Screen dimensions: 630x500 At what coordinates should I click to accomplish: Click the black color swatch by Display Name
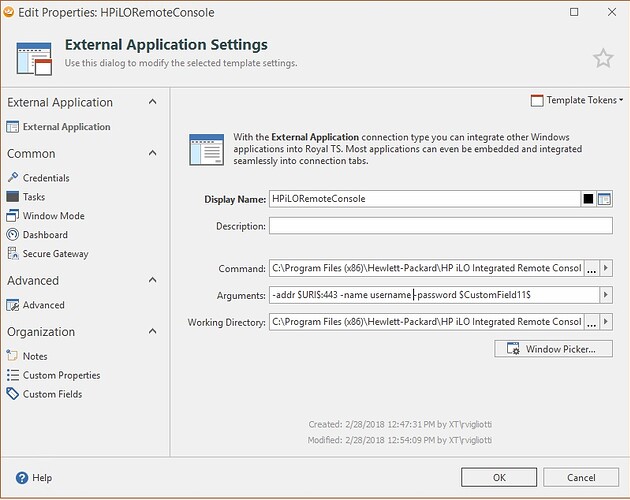(x=588, y=199)
